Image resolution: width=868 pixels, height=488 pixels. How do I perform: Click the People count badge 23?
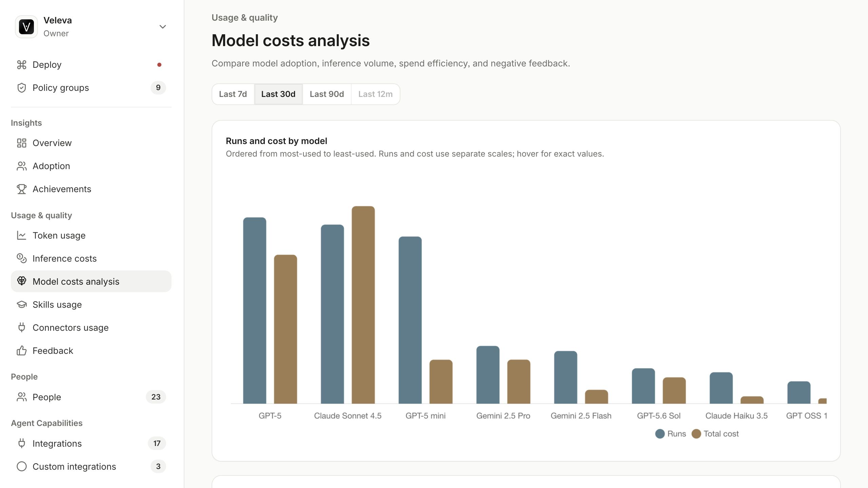coord(156,397)
